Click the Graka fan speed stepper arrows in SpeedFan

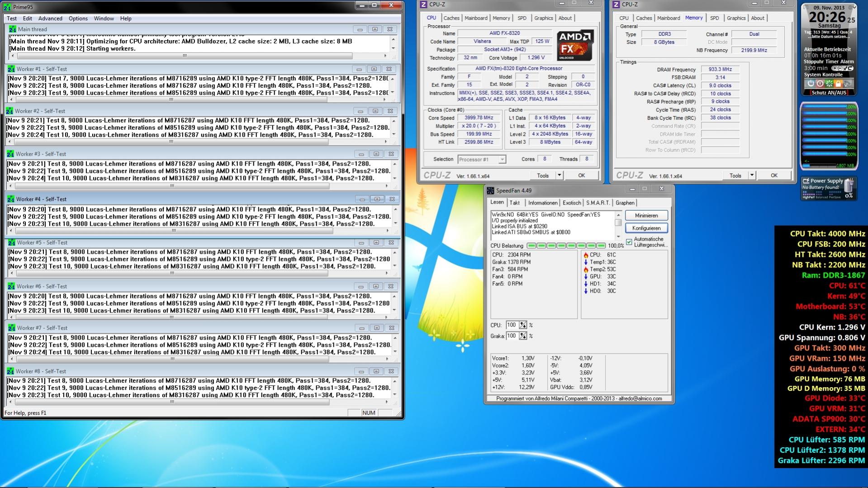[x=523, y=336]
